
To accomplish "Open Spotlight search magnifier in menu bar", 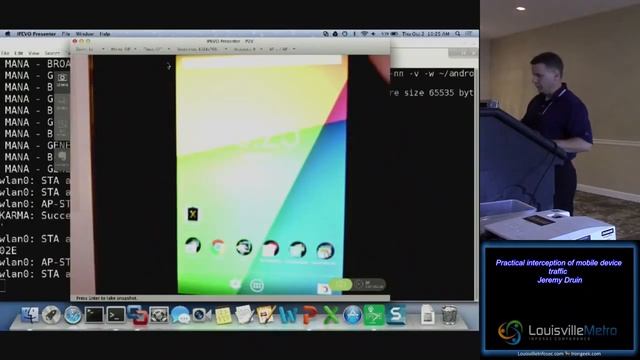I will [458, 34].
